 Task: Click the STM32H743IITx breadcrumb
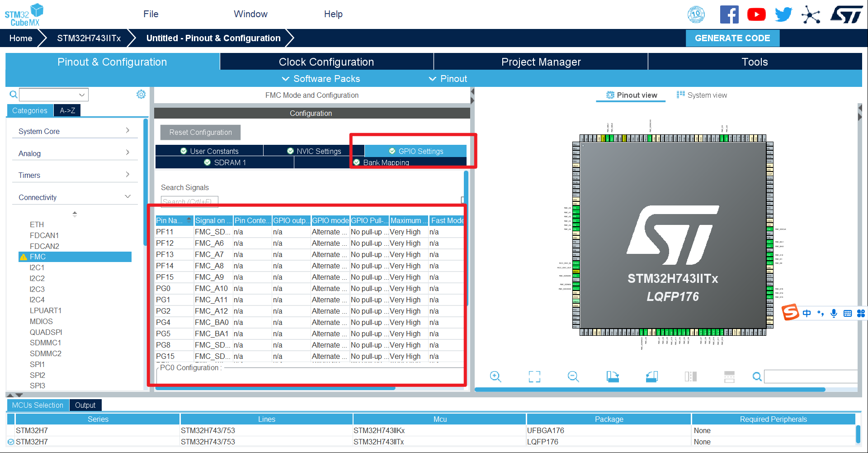pyautogui.click(x=89, y=38)
